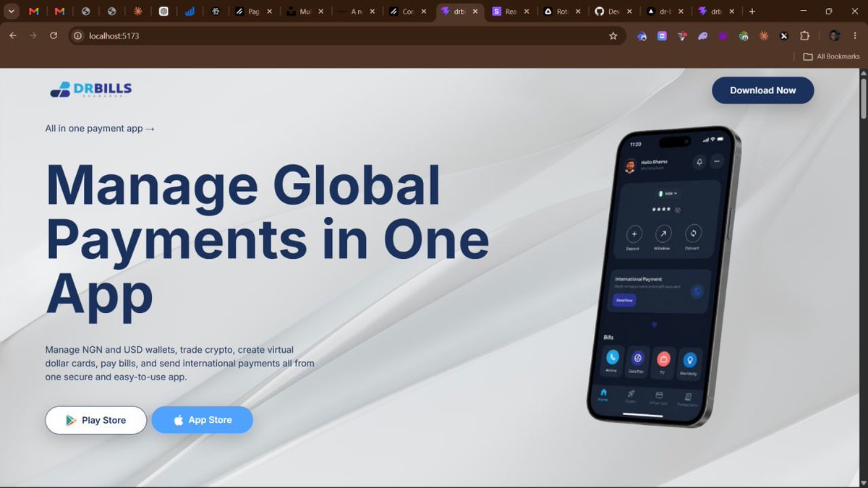Open the All Bookmarks folder
Viewport: 868px width, 488px height.
click(x=832, y=56)
